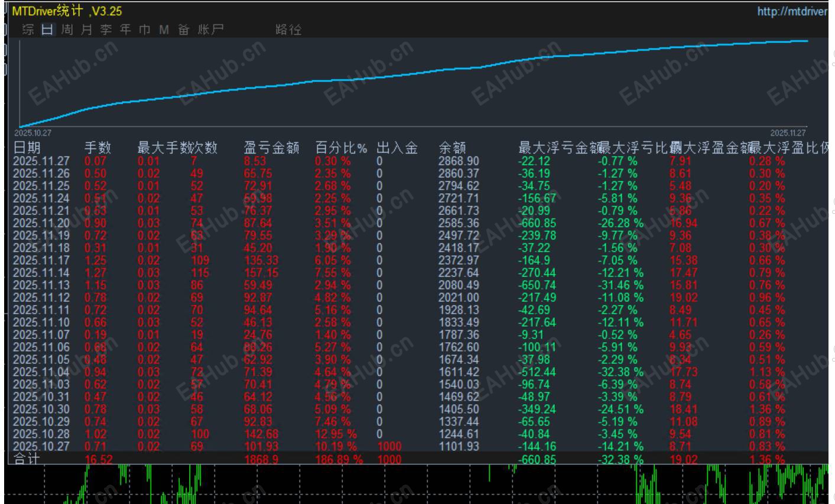Screen dimensions: 835x504
Task: Select the 币 currency tab
Action: (x=145, y=30)
